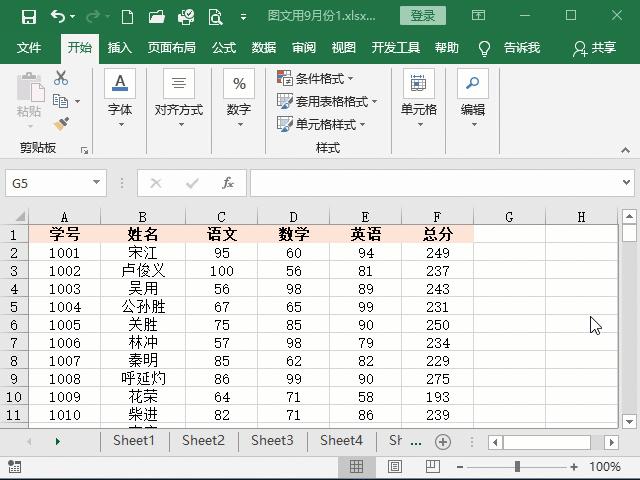Click the Undo arrow icon
This screenshot has height=480, width=640.
(58, 16)
